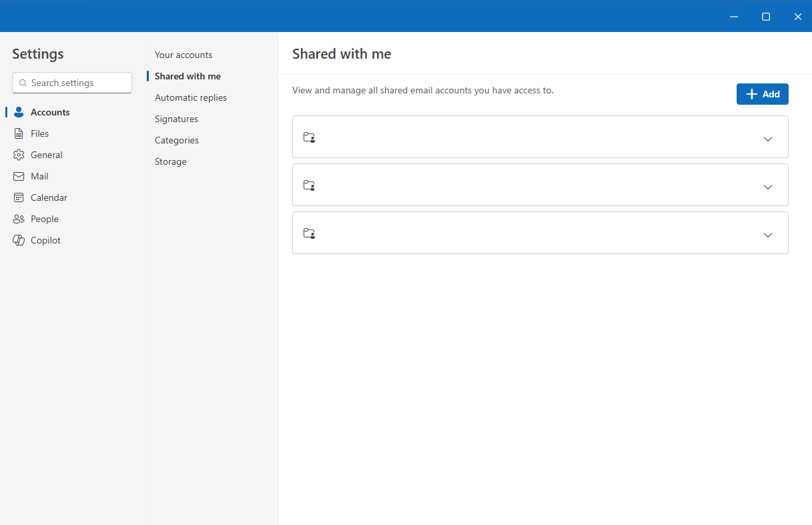Click the Add text on blue button

coord(771,94)
